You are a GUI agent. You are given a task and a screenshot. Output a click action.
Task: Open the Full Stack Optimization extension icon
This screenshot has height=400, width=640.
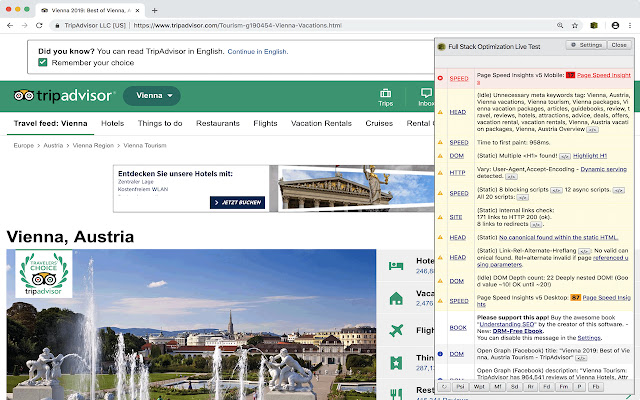coord(594,25)
